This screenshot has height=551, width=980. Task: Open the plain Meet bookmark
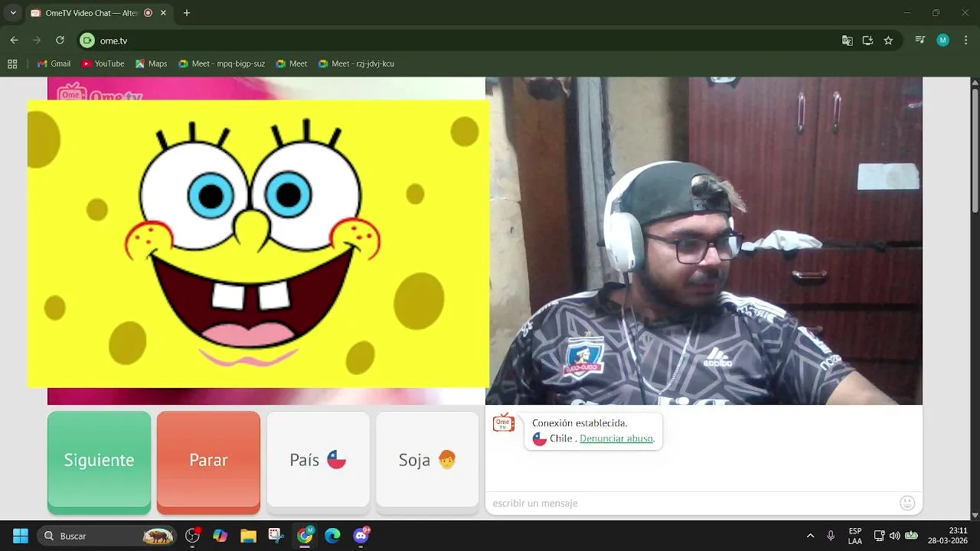point(291,64)
